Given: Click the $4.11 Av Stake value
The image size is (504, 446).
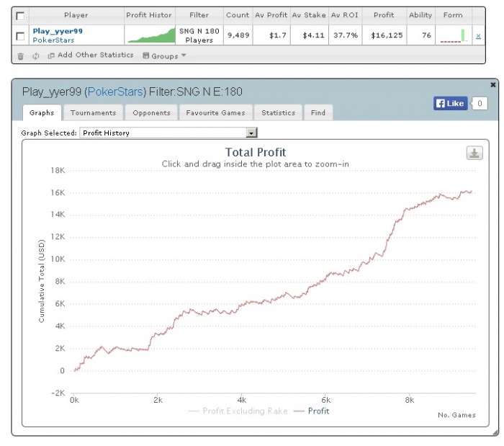Looking at the screenshot, I should [313, 35].
